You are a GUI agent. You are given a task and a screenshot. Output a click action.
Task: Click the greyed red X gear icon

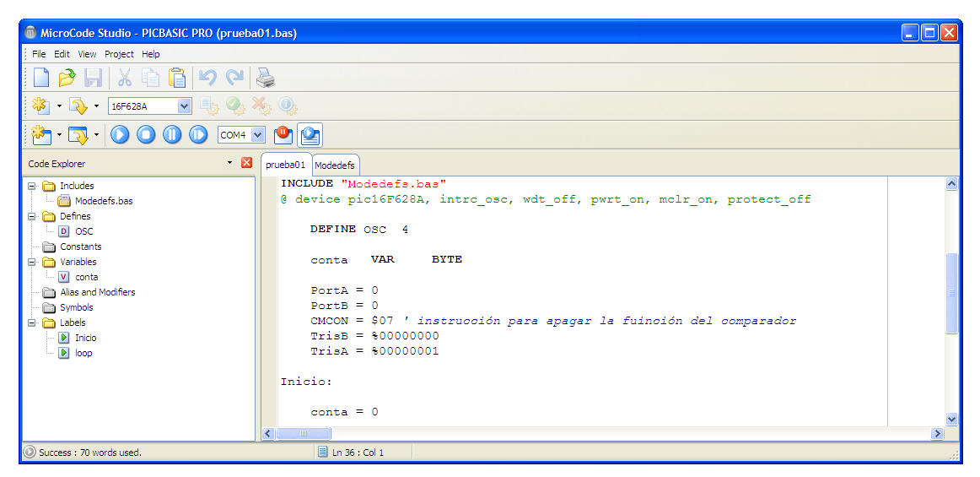click(x=261, y=106)
